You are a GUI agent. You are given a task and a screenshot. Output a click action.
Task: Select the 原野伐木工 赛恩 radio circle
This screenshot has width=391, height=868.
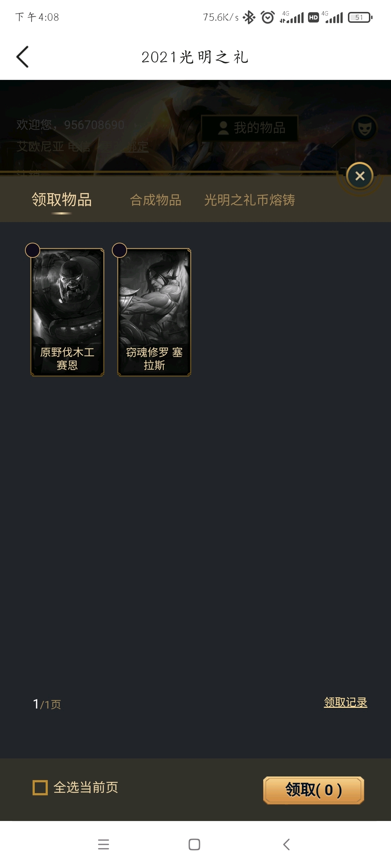(x=33, y=250)
